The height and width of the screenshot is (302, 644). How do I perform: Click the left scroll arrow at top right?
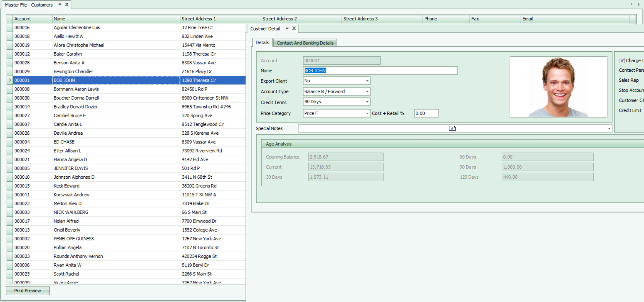632,4
